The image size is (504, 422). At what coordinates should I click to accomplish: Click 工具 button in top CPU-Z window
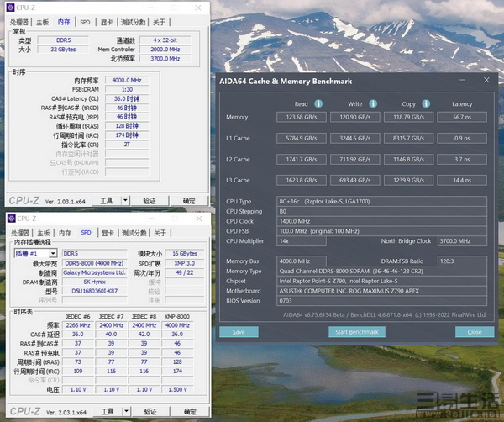[x=107, y=201]
